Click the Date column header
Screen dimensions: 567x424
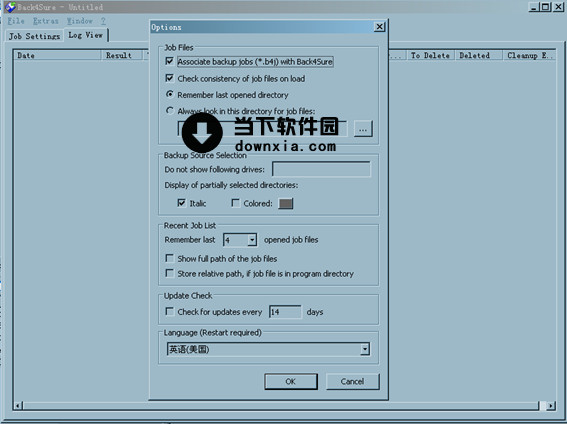57,55
